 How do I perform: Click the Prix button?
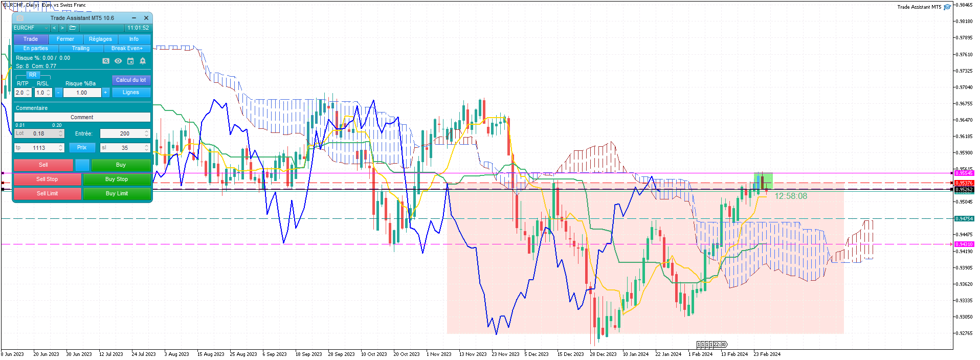pyautogui.click(x=82, y=147)
